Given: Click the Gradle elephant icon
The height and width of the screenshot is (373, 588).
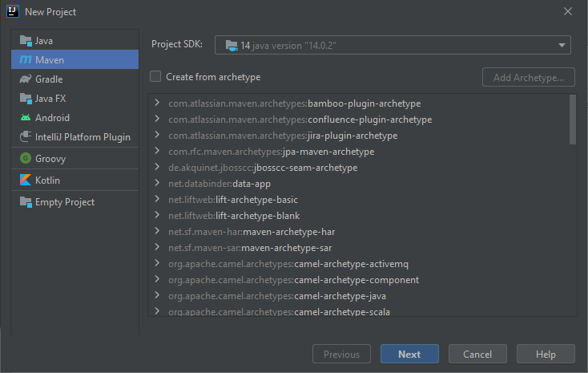Looking at the screenshot, I should pos(26,79).
